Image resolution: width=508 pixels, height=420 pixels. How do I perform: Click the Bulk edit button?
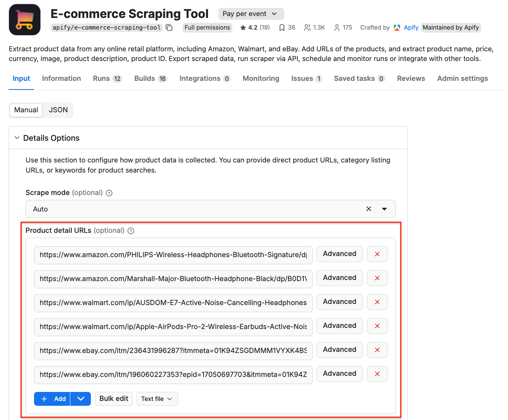pos(114,399)
